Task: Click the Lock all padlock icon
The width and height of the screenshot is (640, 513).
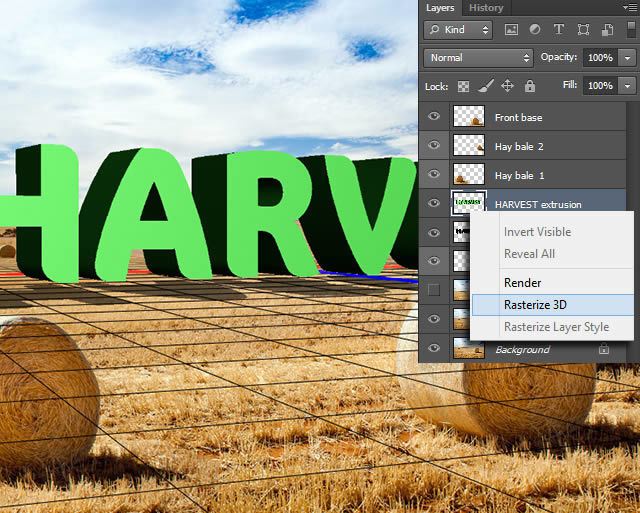Action: click(x=530, y=86)
